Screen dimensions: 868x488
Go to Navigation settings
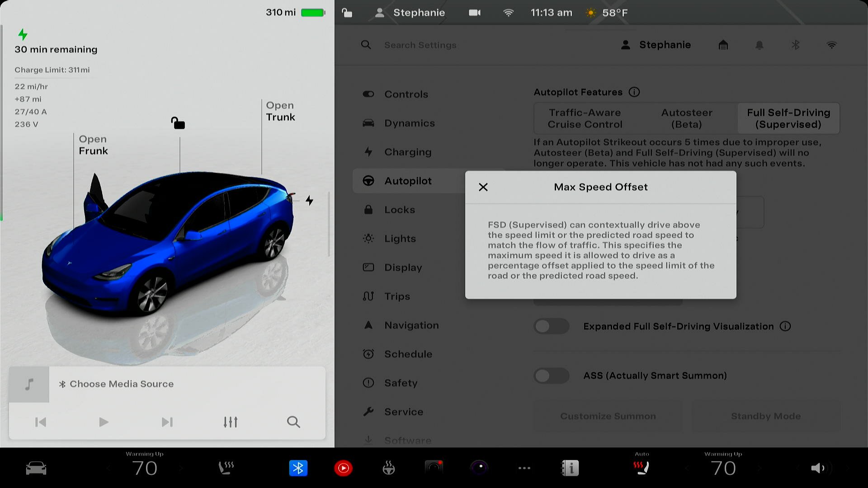(411, 325)
